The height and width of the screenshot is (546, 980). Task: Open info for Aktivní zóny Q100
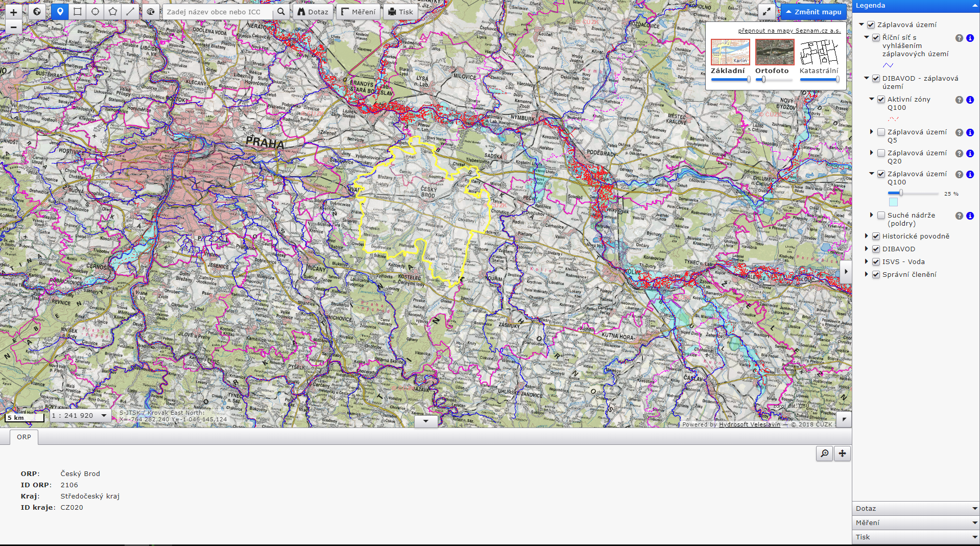click(x=970, y=100)
